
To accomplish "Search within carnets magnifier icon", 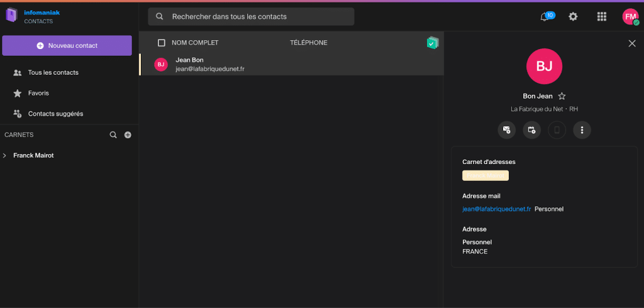I will tap(113, 135).
